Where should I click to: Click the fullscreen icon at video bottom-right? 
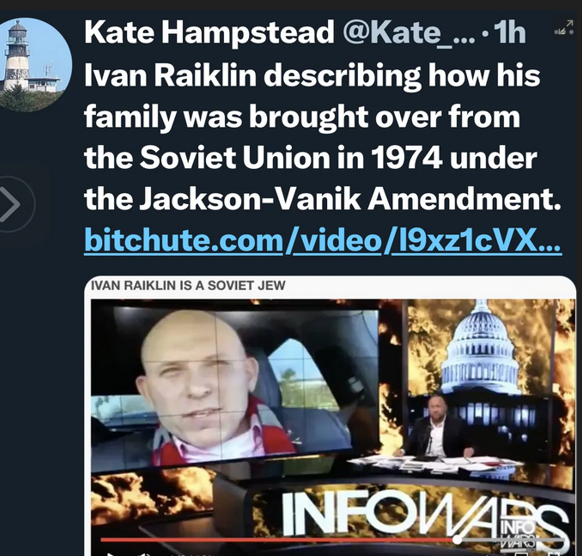coord(556,554)
